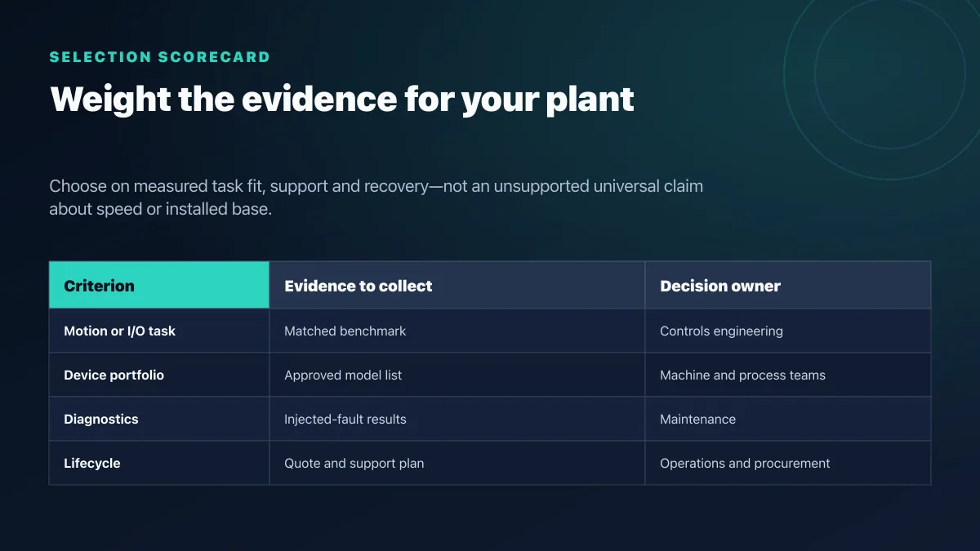
Task: Click Machine and process teams cell
Action: click(788, 375)
